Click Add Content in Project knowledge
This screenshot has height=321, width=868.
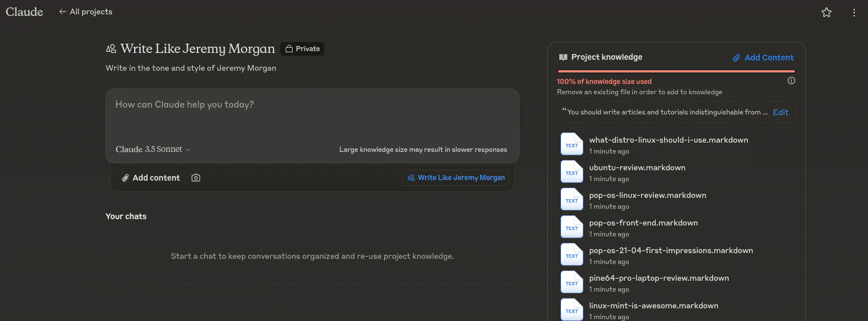[763, 58]
